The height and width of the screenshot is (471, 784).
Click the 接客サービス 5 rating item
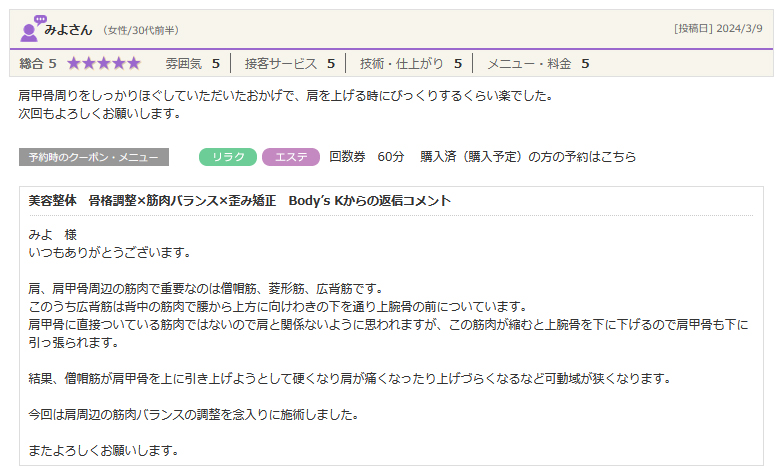pyautogui.click(x=289, y=63)
